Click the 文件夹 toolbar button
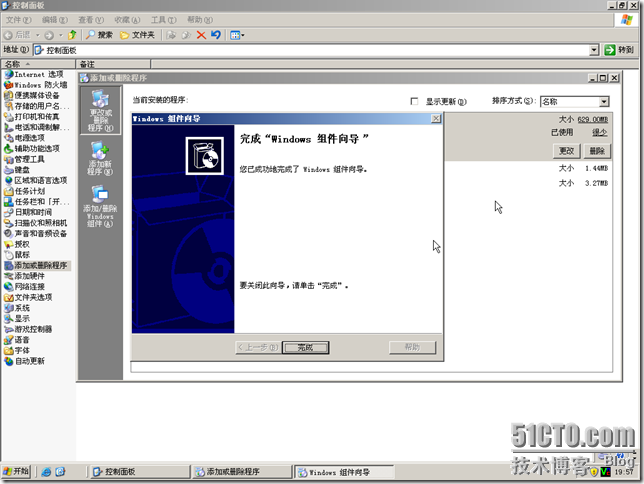Image resolution: width=644 pixels, height=484 pixels. coord(137,35)
